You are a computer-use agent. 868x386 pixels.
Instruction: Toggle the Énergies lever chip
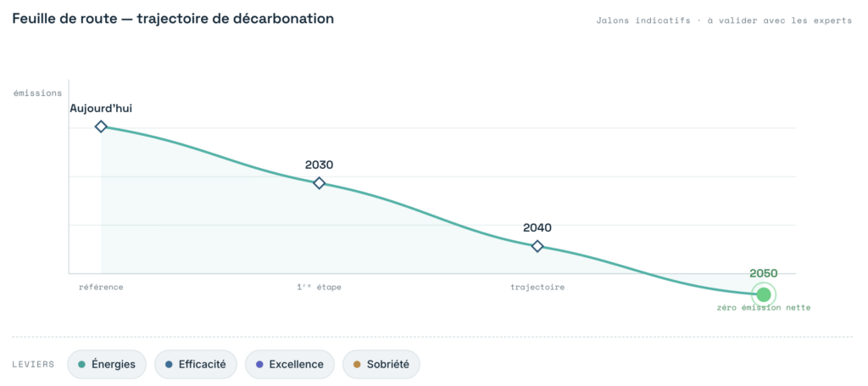(106, 365)
